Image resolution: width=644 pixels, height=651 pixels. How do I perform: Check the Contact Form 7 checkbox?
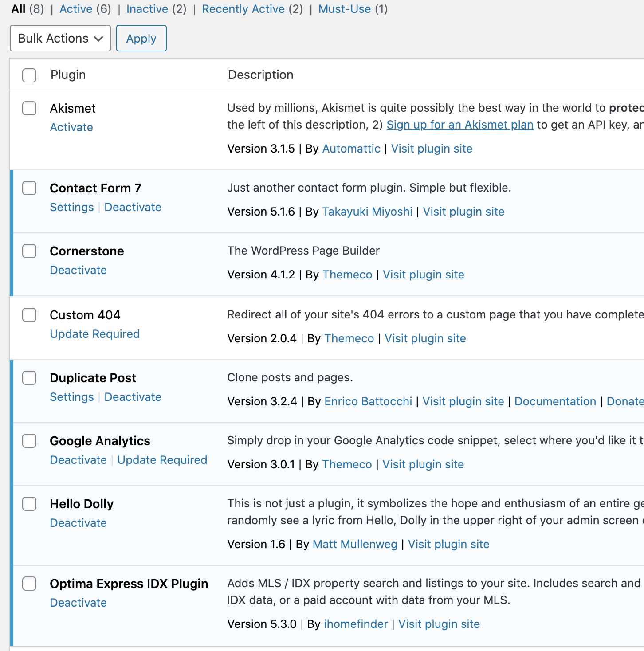(29, 188)
